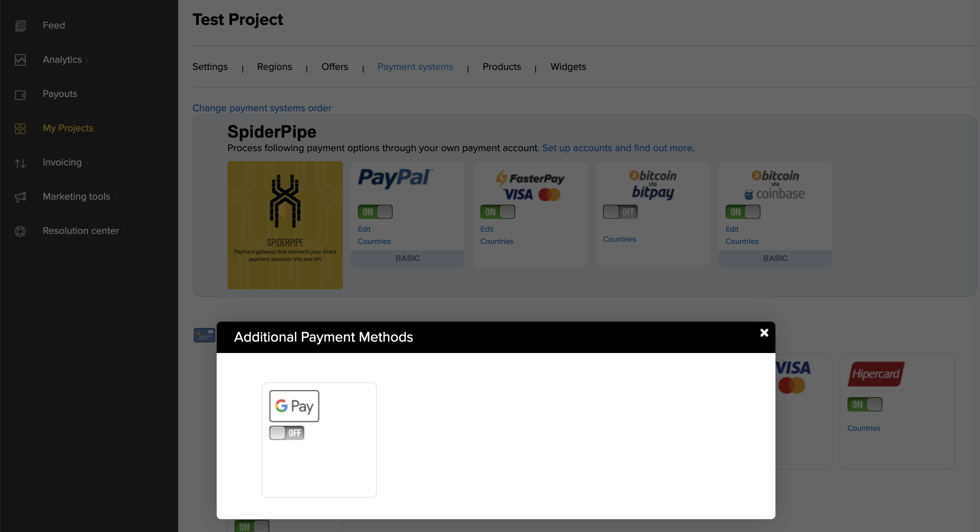This screenshot has width=980, height=532.
Task: Click Edit under PayPal
Action: tap(364, 229)
